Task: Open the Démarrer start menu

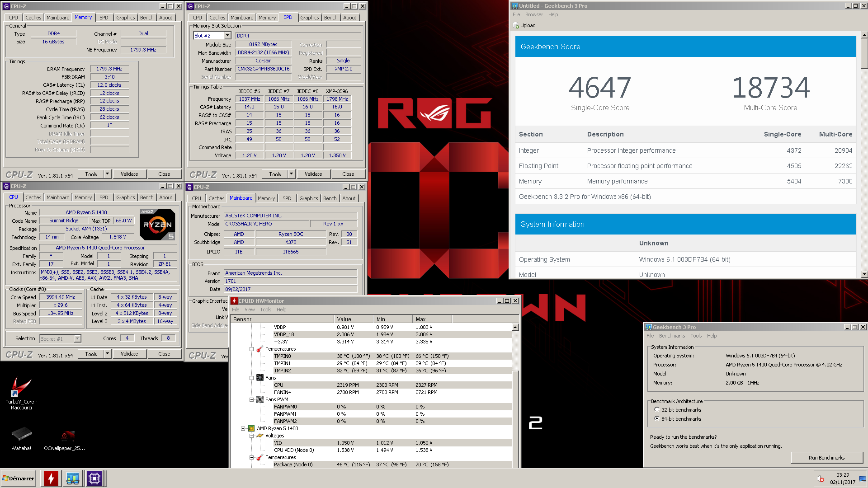Action: coord(19,478)
